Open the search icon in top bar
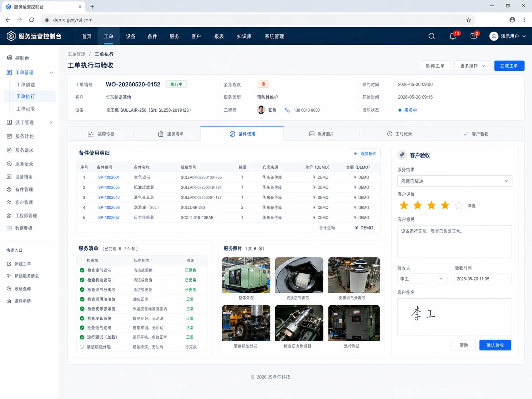Screen dimensions: 532x399 [432, 36]
